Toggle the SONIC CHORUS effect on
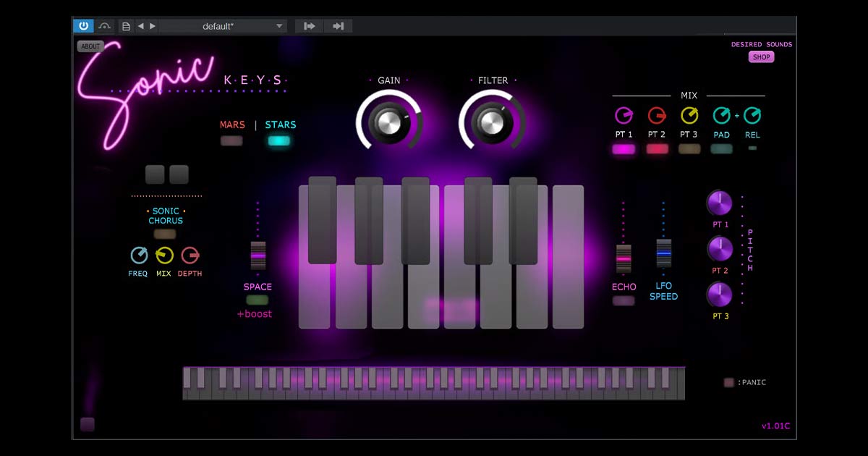The height and width of the screenshot is (456, 868). pyautogui.click(x=165, y=234)
